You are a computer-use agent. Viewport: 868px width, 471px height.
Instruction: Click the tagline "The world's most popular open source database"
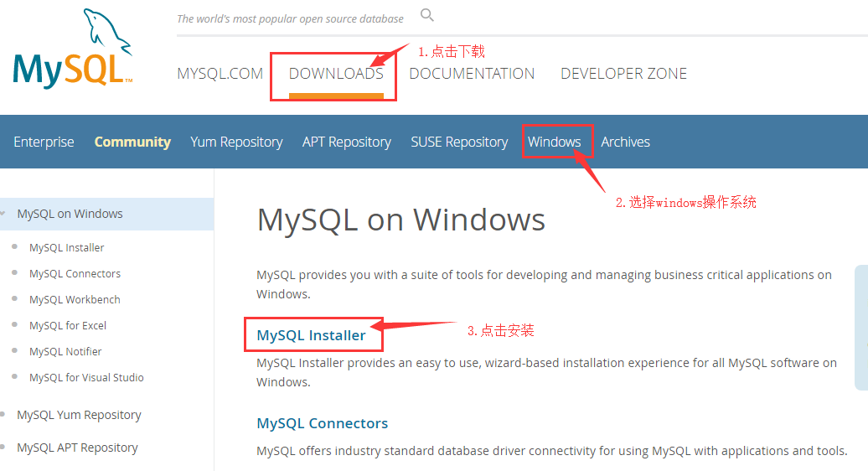pyautogui.click(x=290, y=18)
